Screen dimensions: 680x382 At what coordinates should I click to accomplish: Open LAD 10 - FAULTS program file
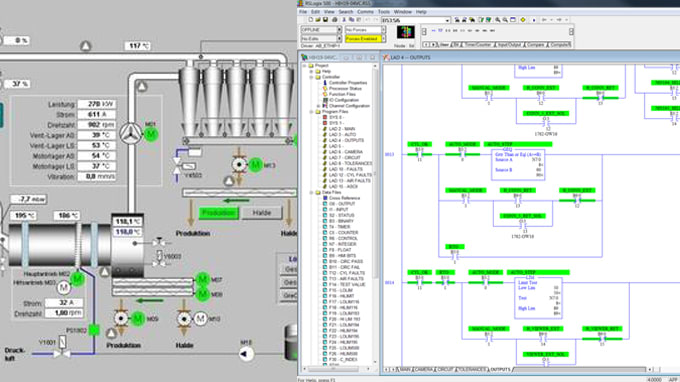click(345, 169)
